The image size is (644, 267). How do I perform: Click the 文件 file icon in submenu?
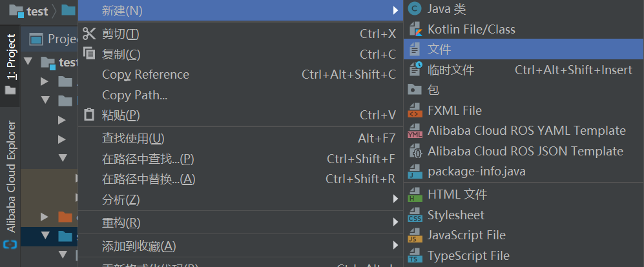415,49
